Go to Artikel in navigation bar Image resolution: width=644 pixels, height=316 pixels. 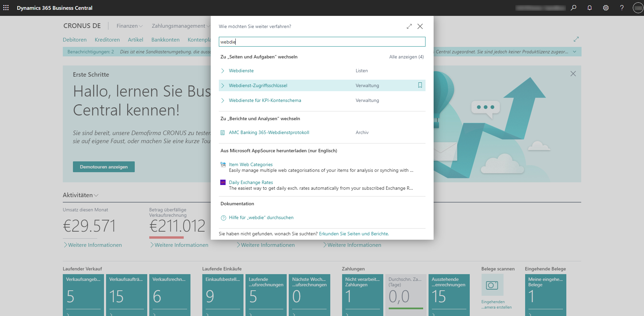135,39
